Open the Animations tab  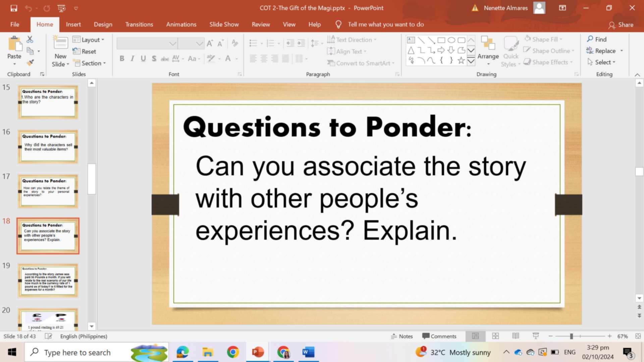click(181, 24)
